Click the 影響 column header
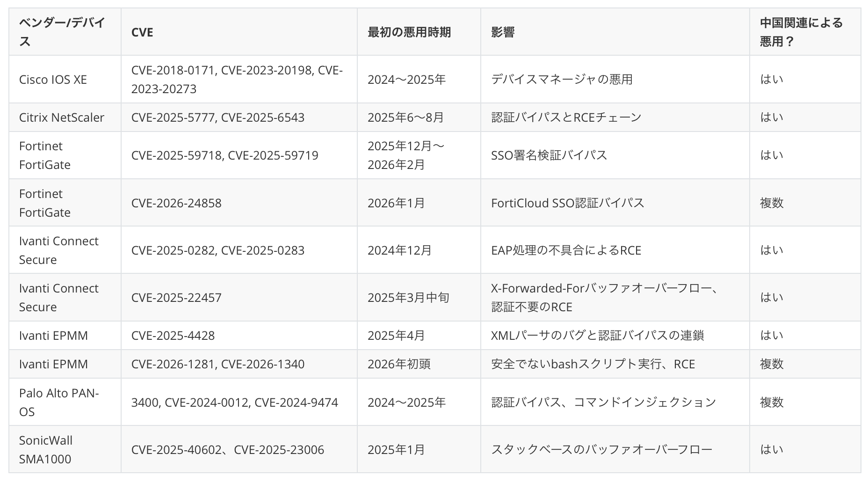Viewport: 868px width, 483px height. tap(503, 32)
